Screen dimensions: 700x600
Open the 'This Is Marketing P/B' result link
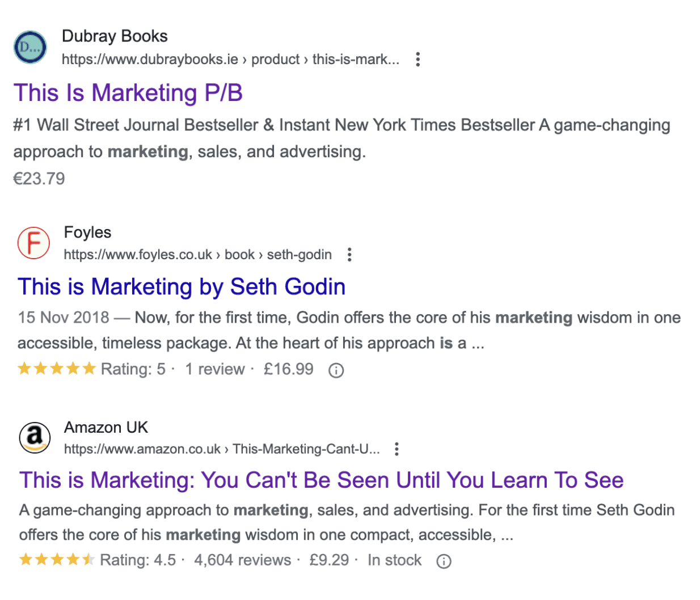[127, 92]
